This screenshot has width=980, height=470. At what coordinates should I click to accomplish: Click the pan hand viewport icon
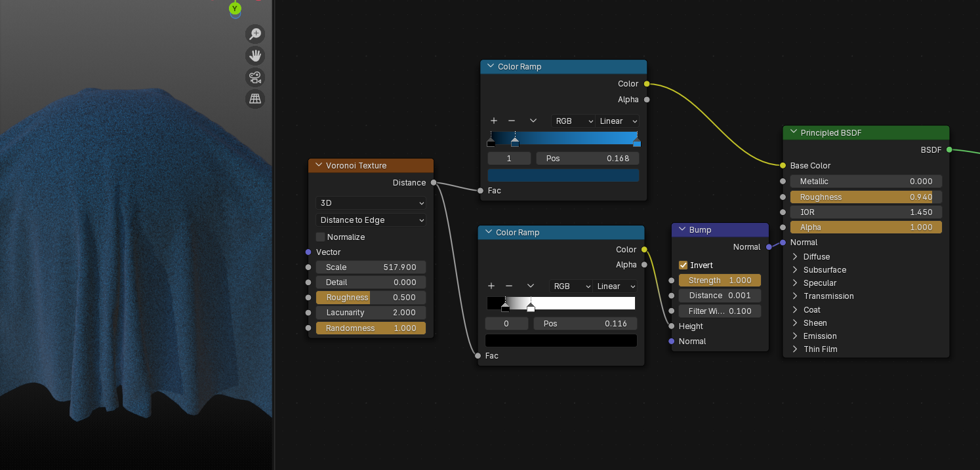[x=255, y=56]
